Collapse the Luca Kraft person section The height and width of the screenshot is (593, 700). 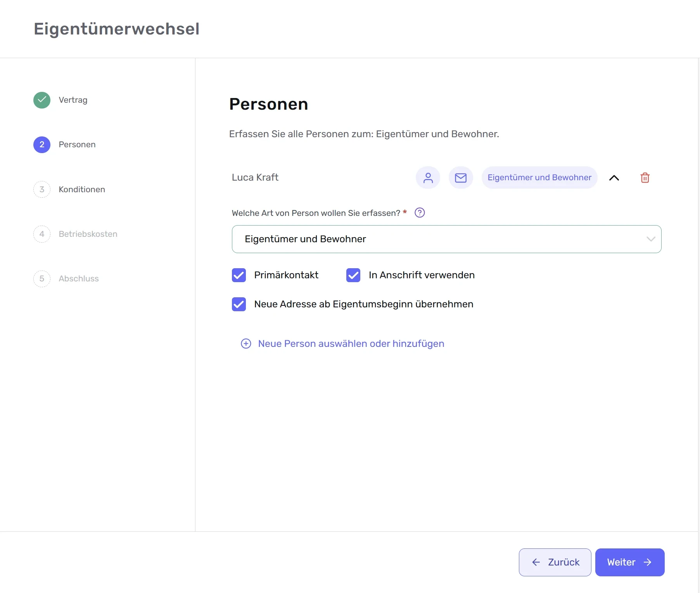[614, 178]
